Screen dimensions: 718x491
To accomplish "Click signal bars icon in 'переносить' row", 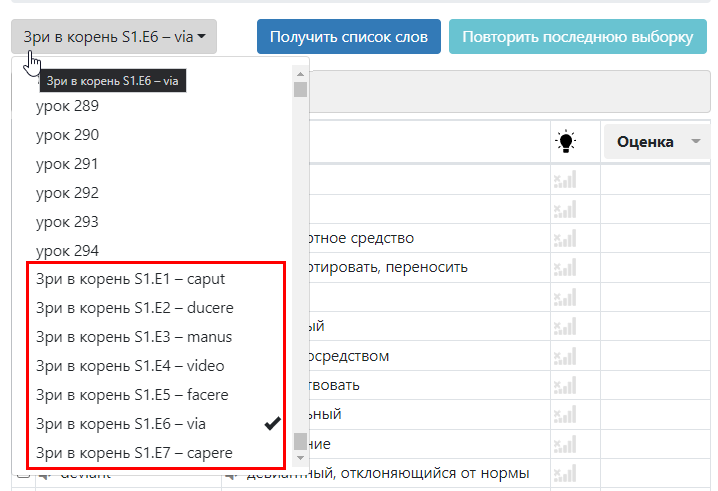I will pyautogui.click(x=565, y=267).
